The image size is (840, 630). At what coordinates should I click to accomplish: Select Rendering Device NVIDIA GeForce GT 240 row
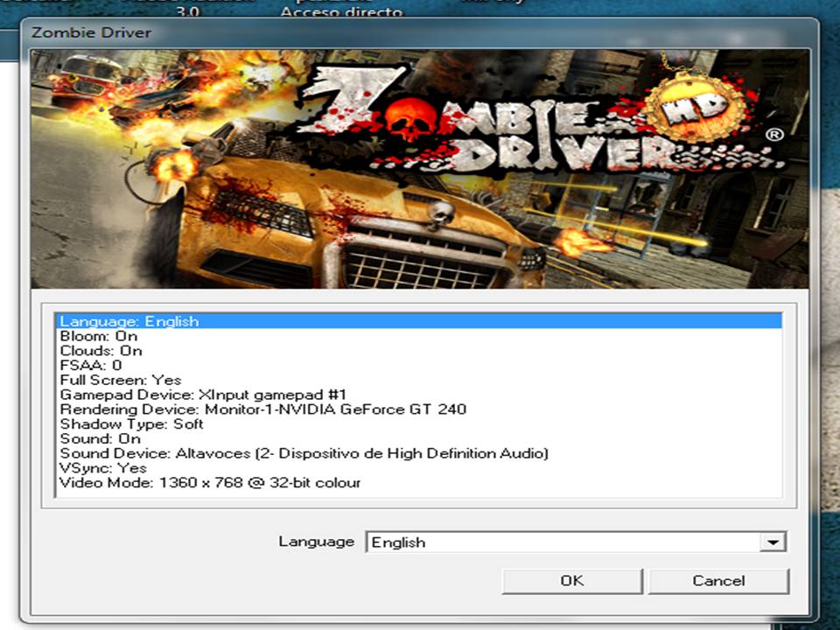[418, 409]
